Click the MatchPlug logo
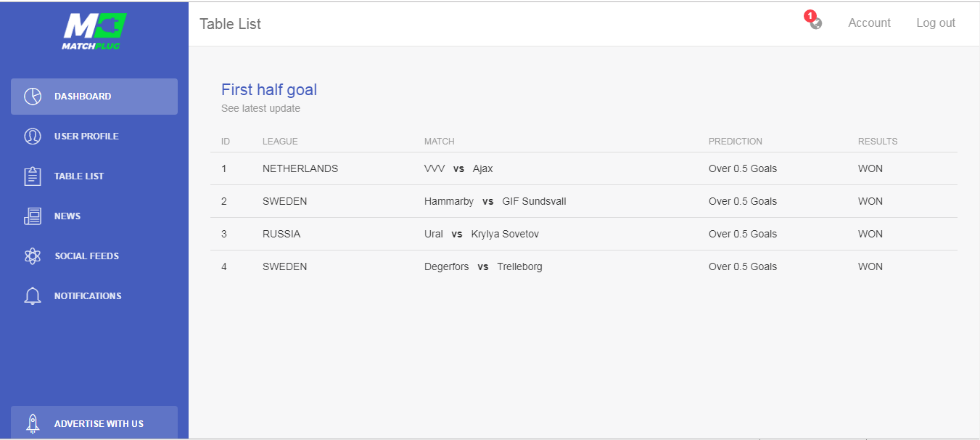 tap(94, 32)
